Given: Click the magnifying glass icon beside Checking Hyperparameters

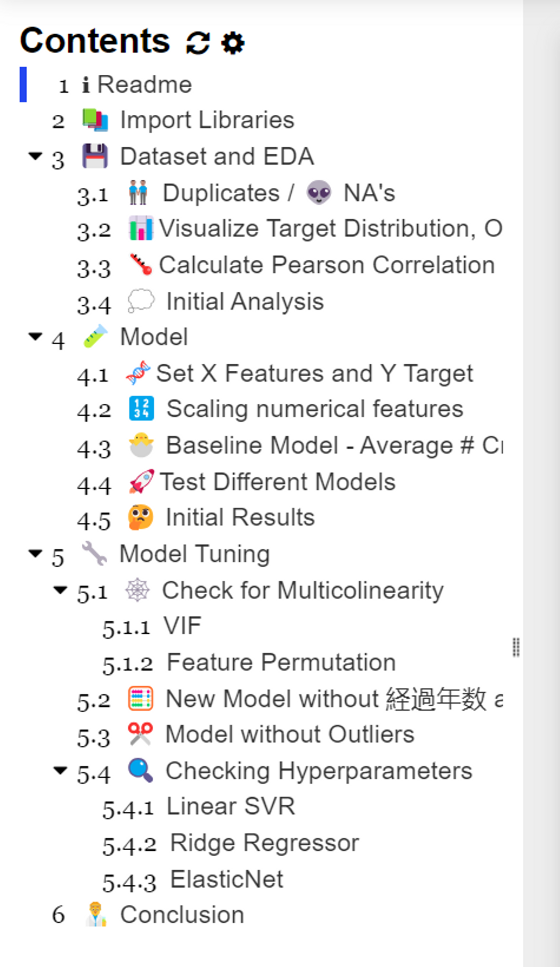Looking at the screenshot, I should 140,770.
